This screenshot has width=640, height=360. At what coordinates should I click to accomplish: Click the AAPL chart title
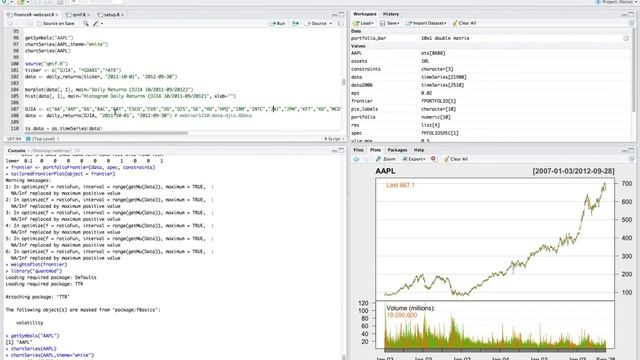coord(385,171)
